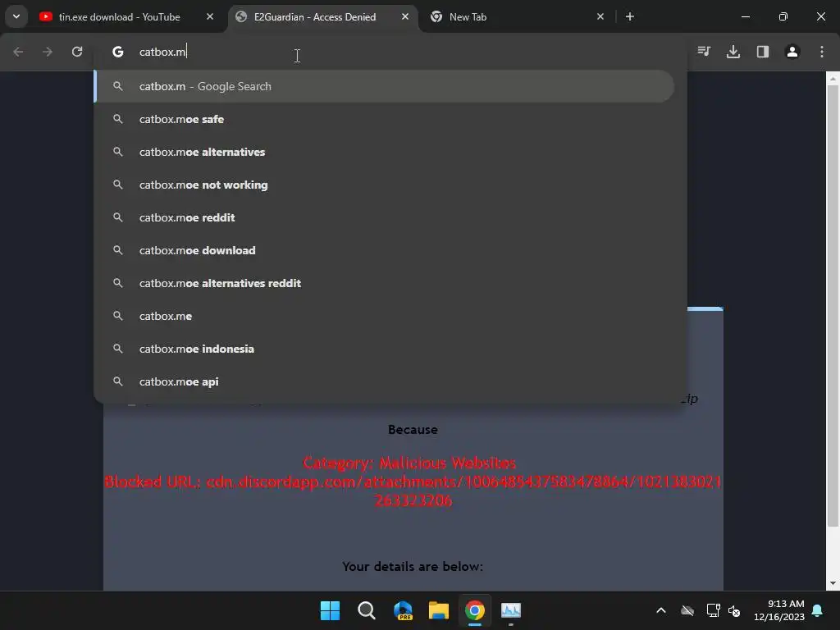
Task: Open the network status tray icon
Action: pos(713,610)
